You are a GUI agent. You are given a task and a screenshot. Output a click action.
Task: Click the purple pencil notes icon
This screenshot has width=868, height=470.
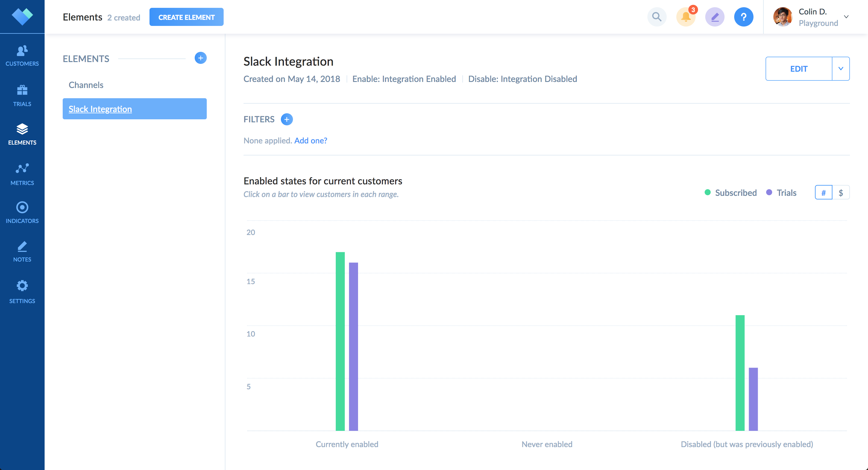714,17
